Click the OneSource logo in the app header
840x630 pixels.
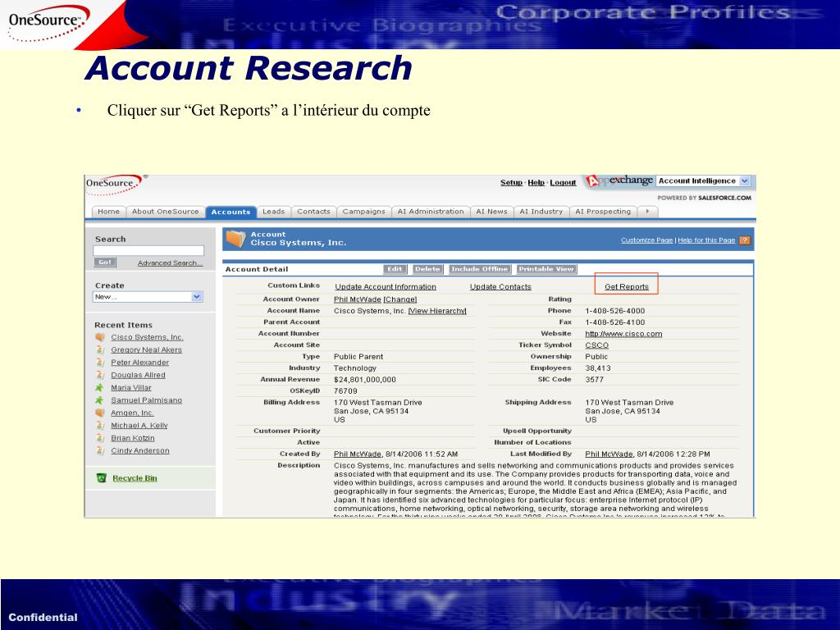point(113,185)
